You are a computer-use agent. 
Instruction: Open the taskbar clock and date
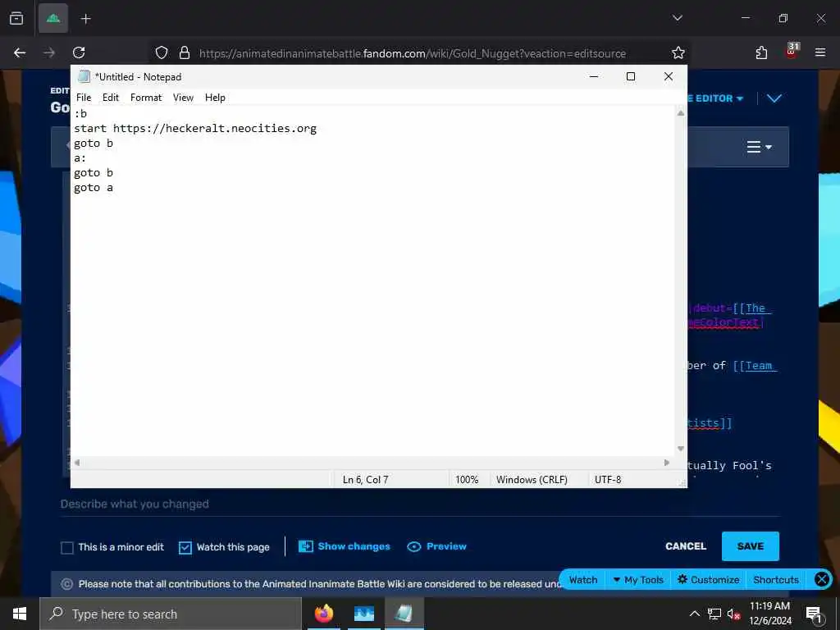(769, 614)
